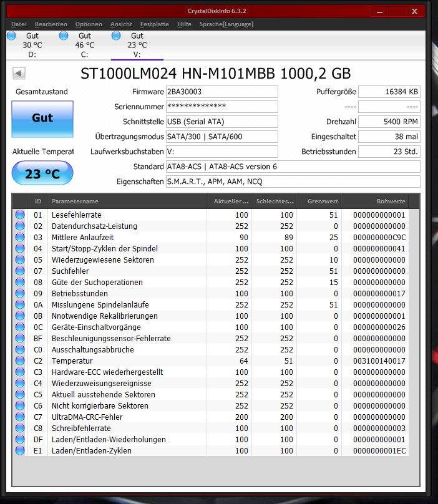
Task: Click the Standard field ATA8-ACS
Action: point(293,167)
